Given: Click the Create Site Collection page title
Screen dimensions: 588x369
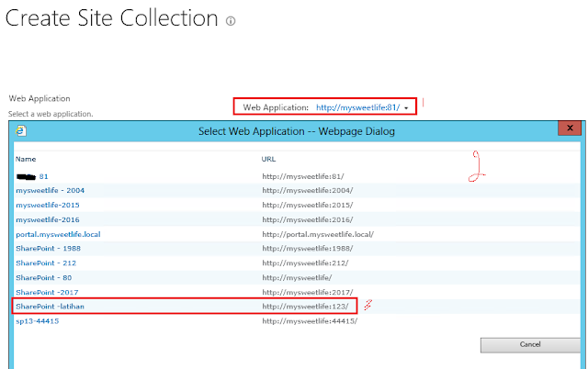Looking at the screenshot, I should (112, 18).
